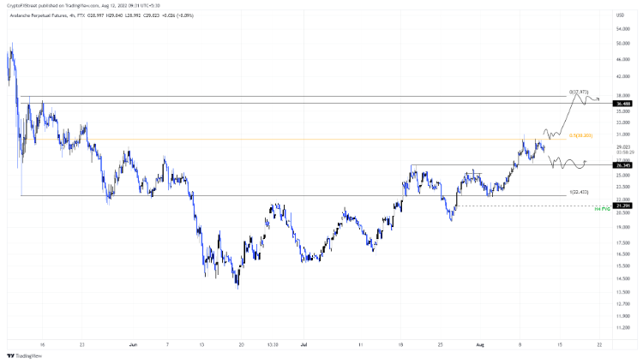This screenshot has height=364, width=643.
Task: Click the Avalanche Perpetual Futures symbol title
Action: 39,15
